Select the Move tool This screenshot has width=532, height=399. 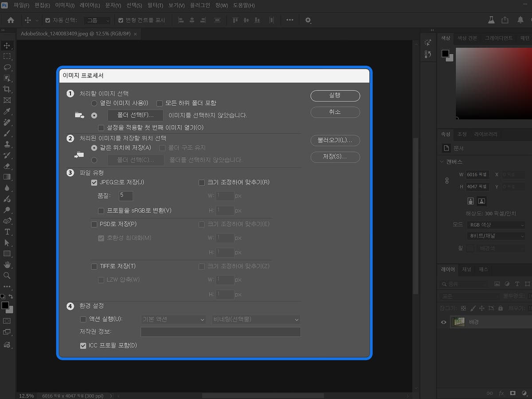coord(6,46)
